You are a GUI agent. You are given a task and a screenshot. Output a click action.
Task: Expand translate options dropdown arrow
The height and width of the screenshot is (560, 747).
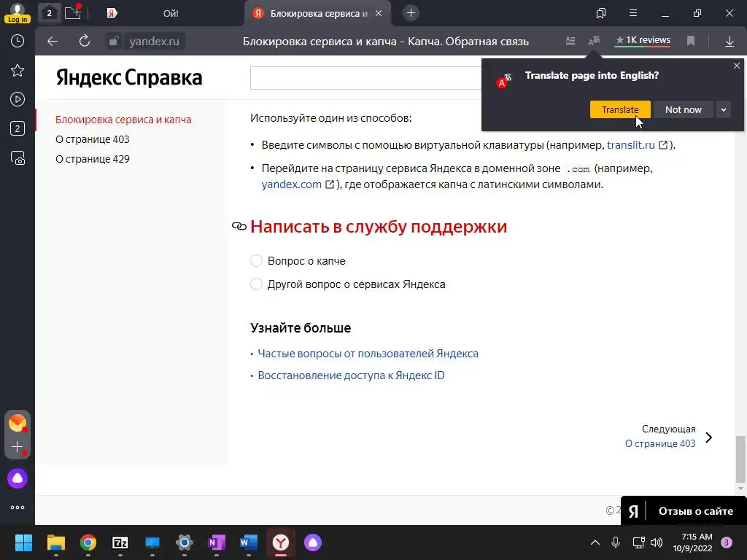(723, 109)
